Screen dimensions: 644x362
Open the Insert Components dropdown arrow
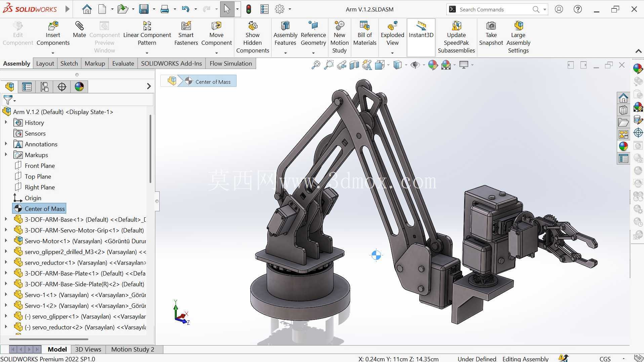(53, 53)
